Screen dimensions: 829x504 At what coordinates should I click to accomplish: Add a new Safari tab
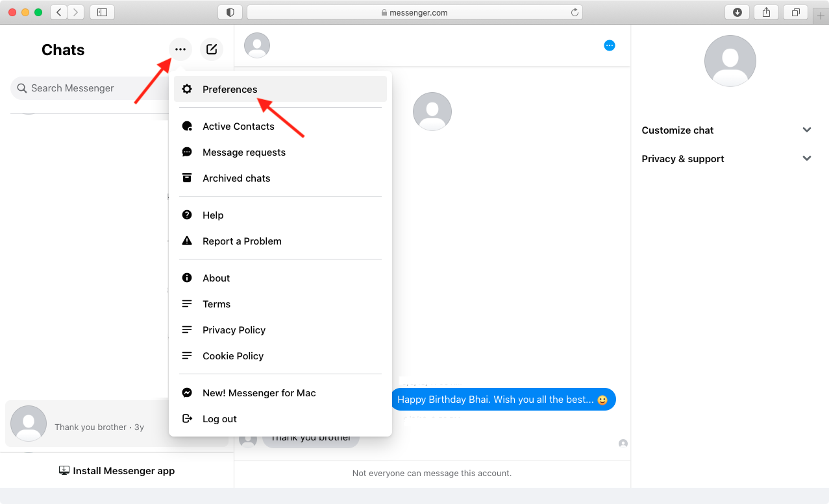(821, 16)
